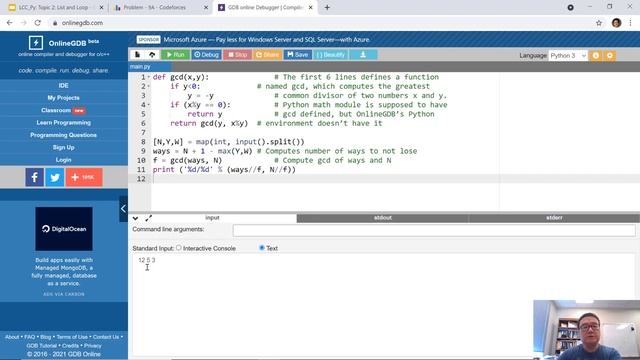Open Chrome profile avatar
Viewport: 640px width, 360px height.
[x=616, y=23]
